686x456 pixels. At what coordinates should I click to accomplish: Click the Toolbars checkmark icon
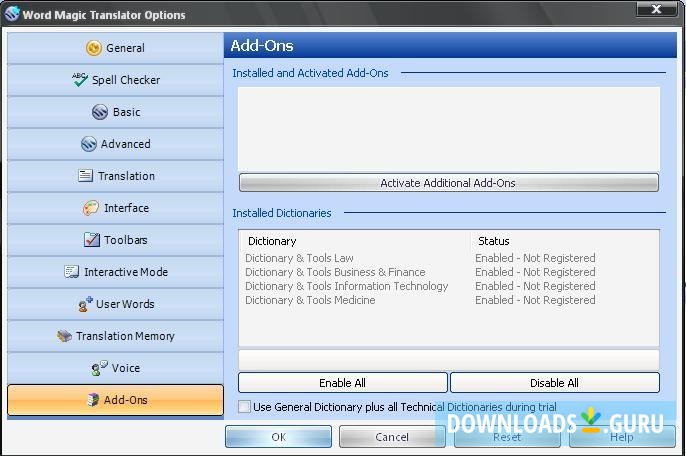pos(91,239)
